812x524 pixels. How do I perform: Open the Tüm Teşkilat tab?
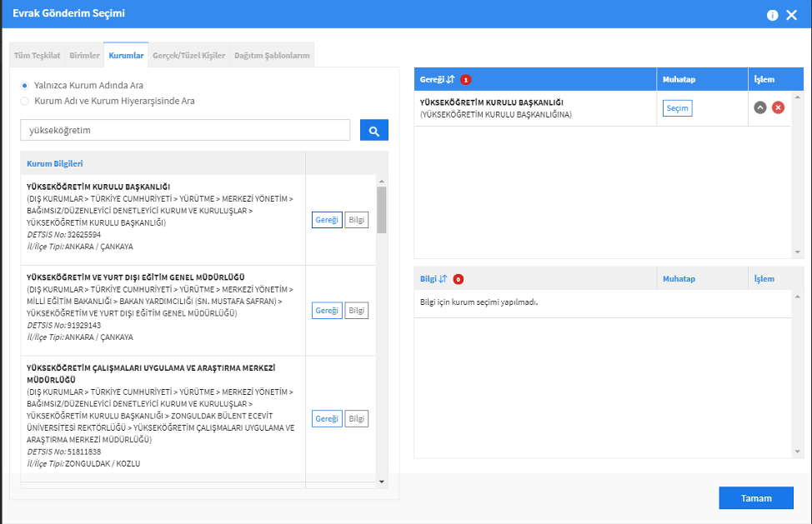pyautogui.click(x=38, y=55)
